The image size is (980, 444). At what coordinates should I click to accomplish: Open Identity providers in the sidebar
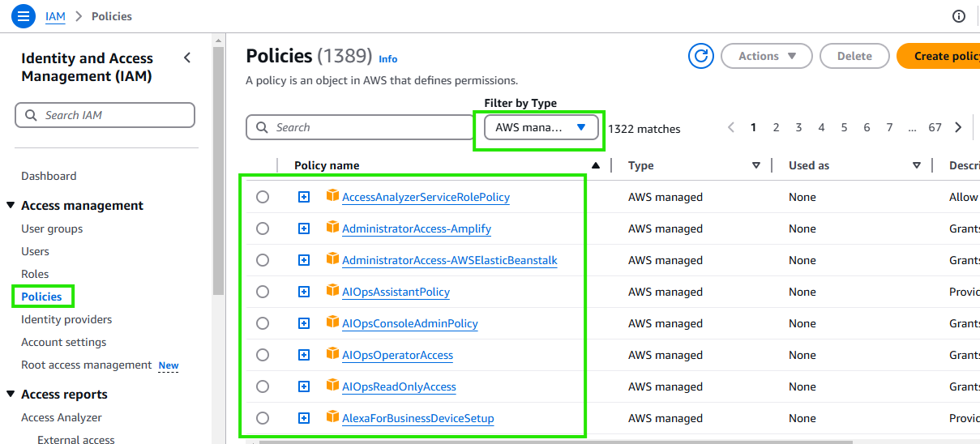[66, 319]
